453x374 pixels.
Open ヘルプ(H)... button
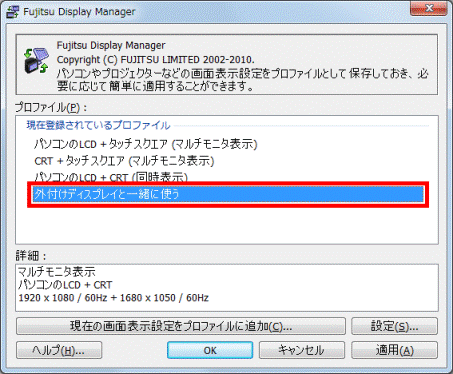(x=59, y=350)
